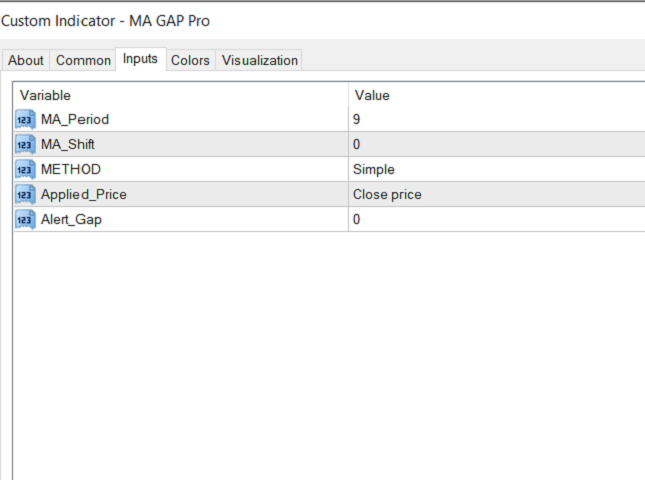
Task: Click the MA_Shift variable type icon
Action: click(25, 145)
